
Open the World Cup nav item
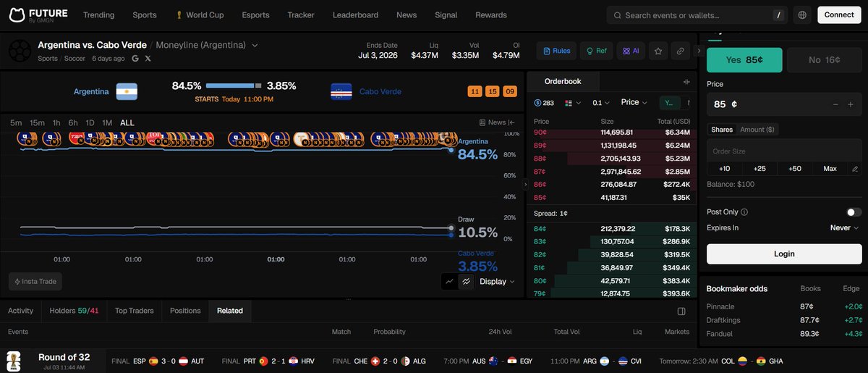201,14
